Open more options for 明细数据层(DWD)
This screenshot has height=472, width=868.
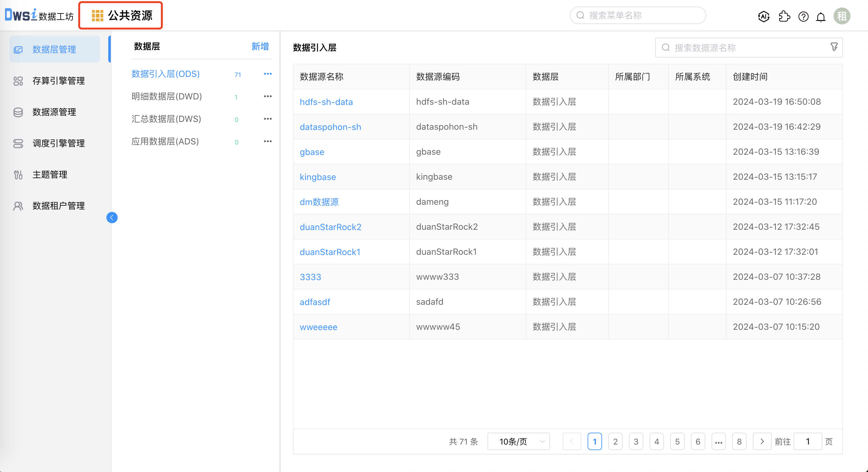click(268, 96)
